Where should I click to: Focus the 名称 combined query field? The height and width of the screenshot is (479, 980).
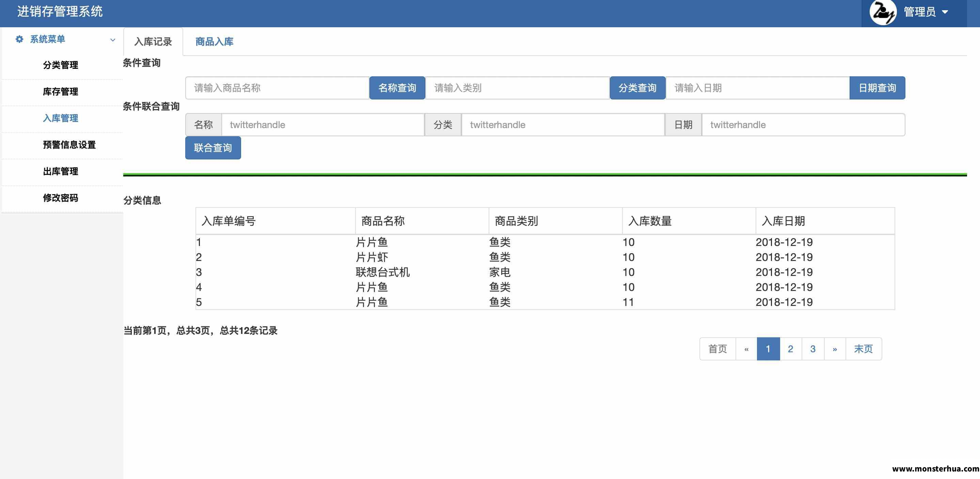coord(323,125)
